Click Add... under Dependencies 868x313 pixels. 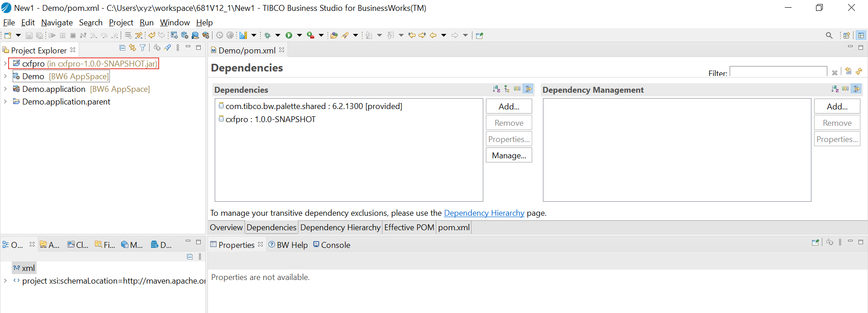pyautogui.click(x=509, y=106)
